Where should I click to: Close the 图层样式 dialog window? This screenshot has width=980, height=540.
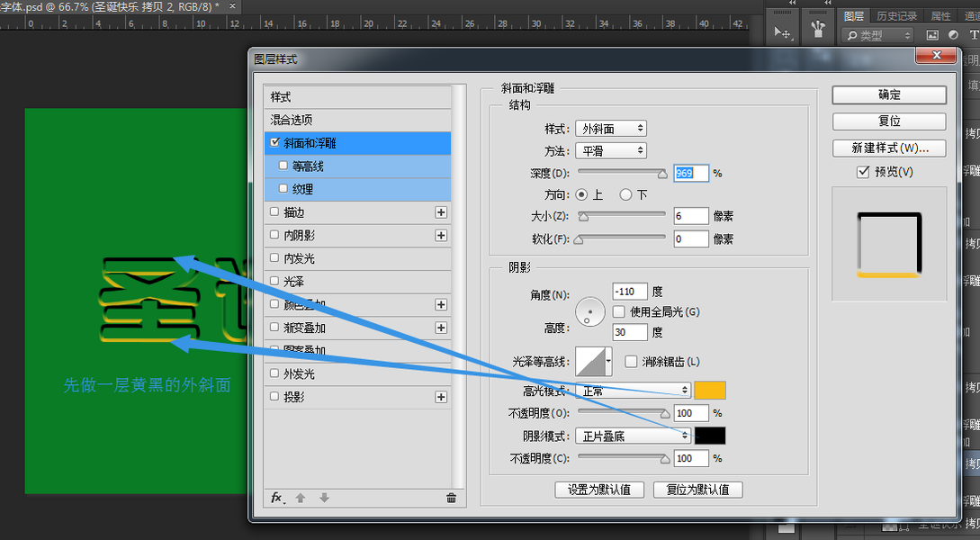pyautogui.click(x=936, y=55)
